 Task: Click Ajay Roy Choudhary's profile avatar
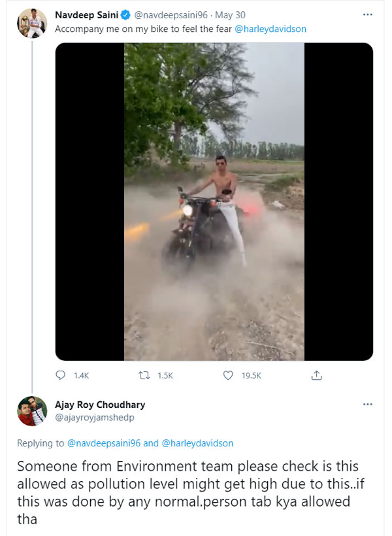point(32,410)
